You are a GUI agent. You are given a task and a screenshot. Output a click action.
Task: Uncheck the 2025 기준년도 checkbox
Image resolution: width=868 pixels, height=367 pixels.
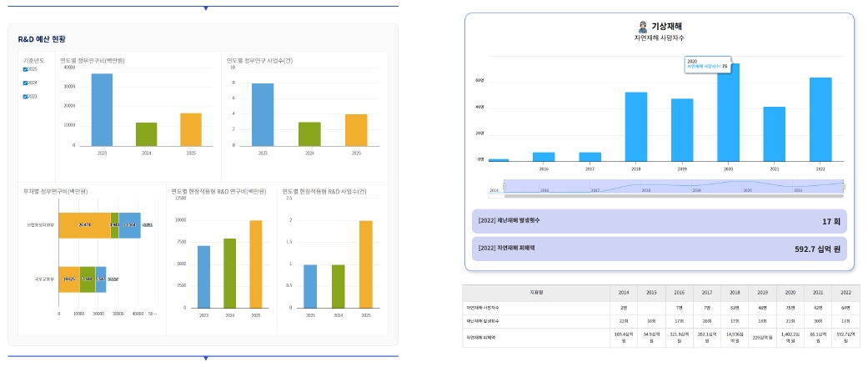[25, 69]
